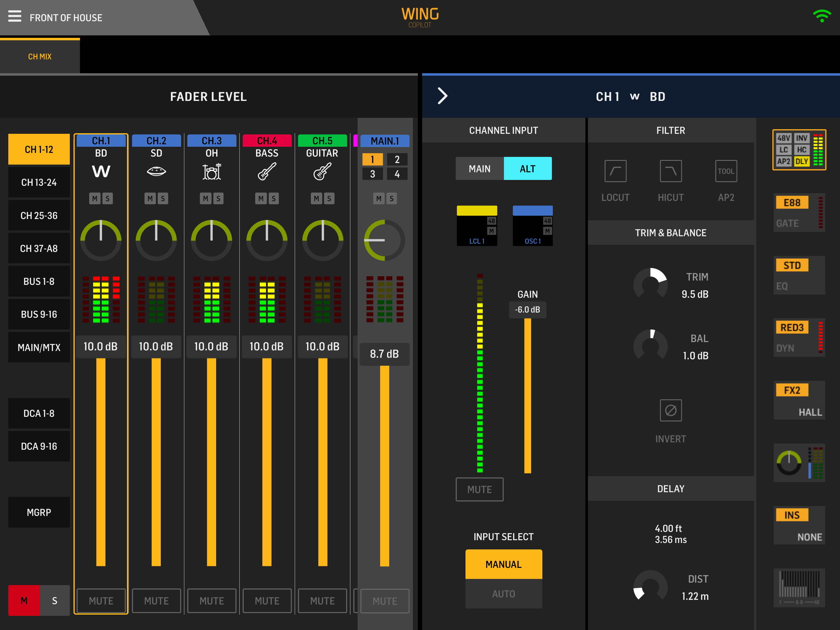Click the drum kit icon on CH.3
840x630 pixels.
(212, 171)
